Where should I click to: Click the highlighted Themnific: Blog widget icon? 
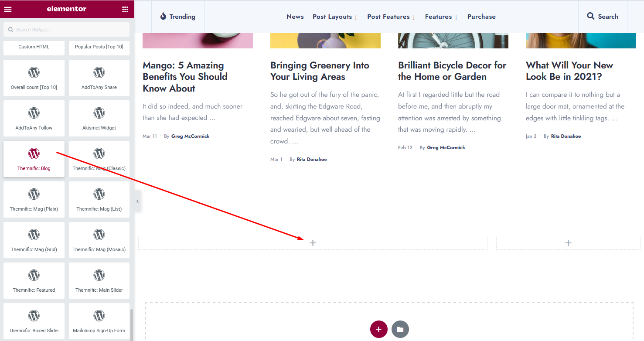(x=34, y=153)
